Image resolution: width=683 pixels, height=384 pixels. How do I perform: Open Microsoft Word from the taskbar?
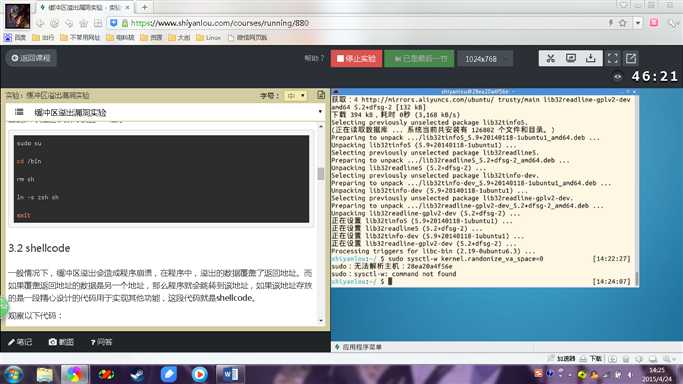(230, 375)
